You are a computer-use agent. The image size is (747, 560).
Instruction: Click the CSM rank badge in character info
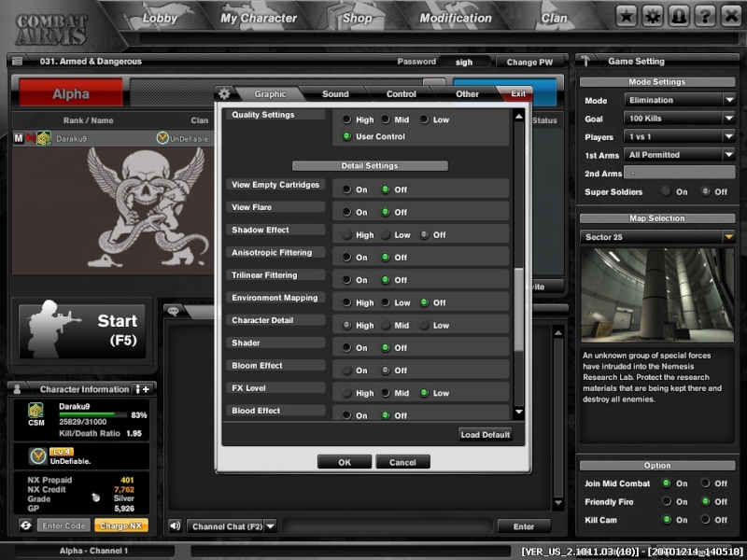(x=36, y=410)
